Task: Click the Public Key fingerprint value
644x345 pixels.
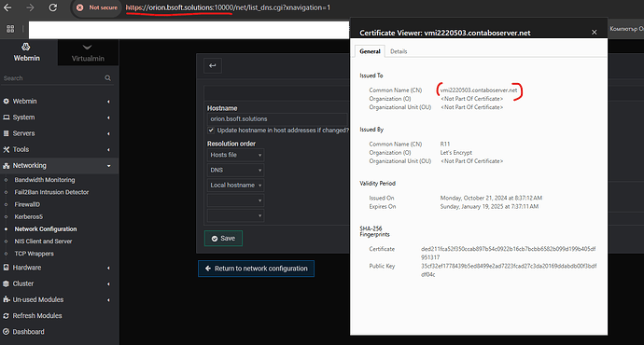Action: pos(509,270)
